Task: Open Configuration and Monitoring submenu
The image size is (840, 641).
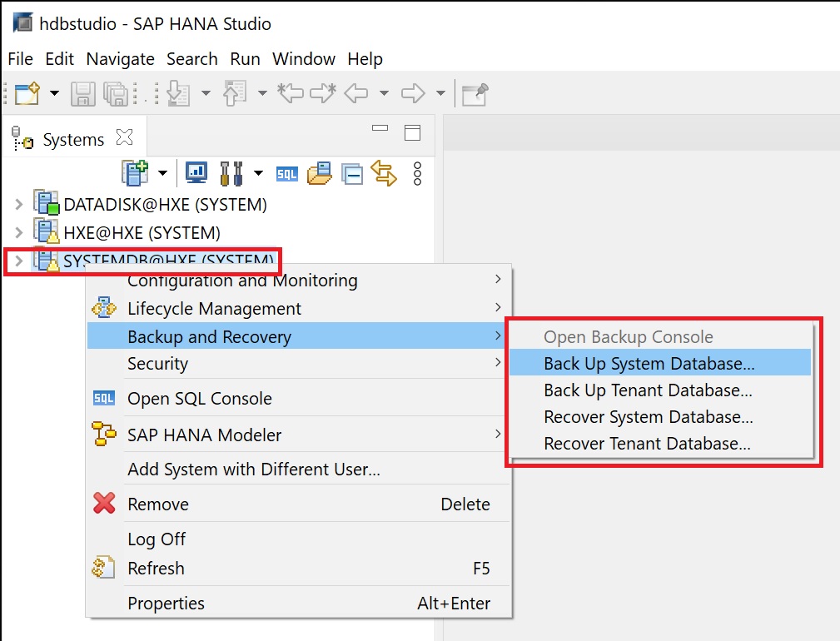Action: [x=298, y=280]
